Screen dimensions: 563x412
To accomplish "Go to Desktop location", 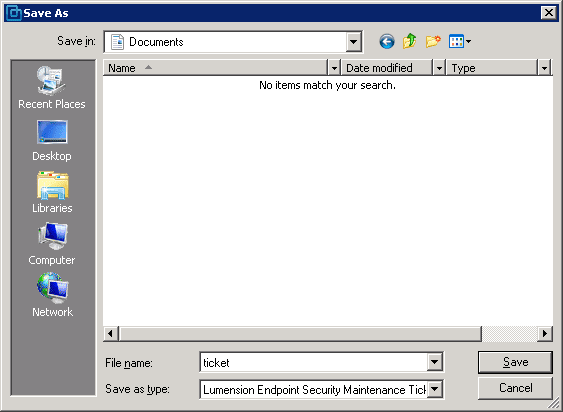I will pos(52,141).
